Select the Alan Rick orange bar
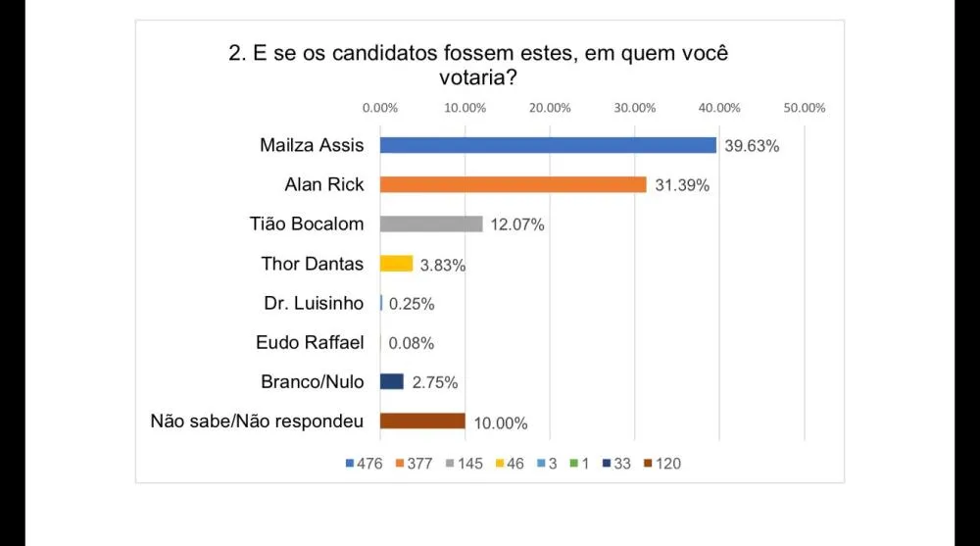This screenshot has width=980, height=546. pyautogui.click(x=514, y=184)
